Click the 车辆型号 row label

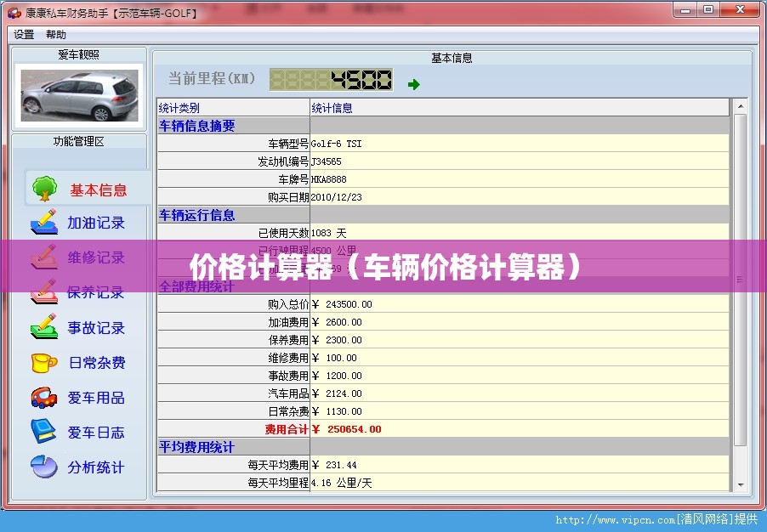288,144
